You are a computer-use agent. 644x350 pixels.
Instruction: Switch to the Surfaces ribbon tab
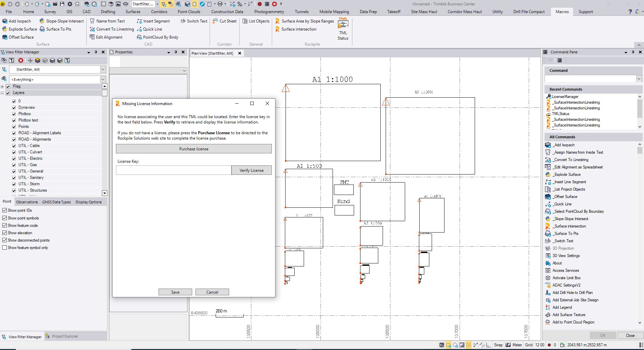coord(133,12)
